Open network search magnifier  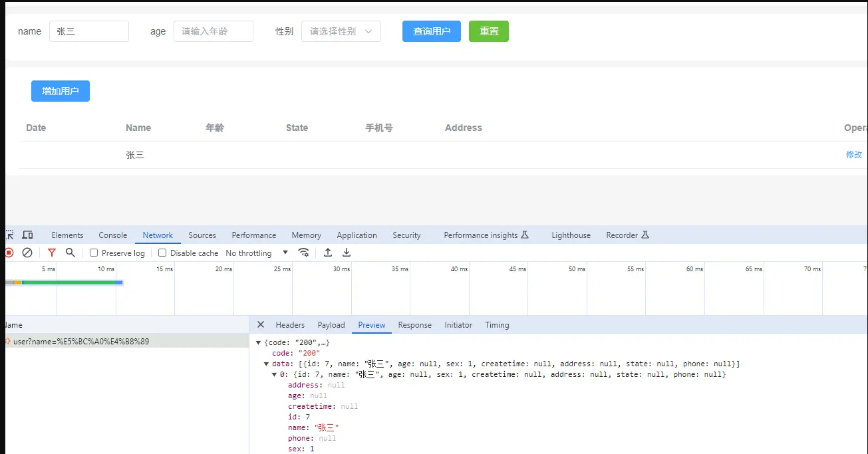[71, 253]
